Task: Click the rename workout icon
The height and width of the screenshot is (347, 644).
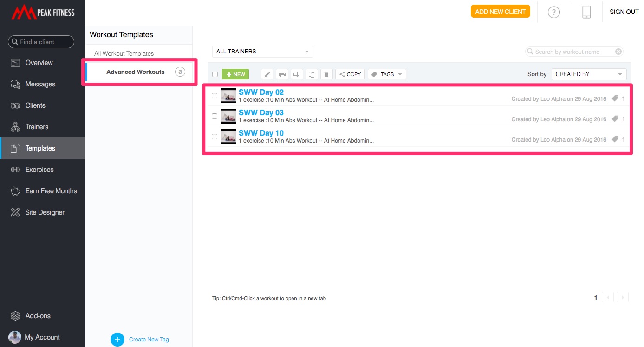Action: click(297, 74)
